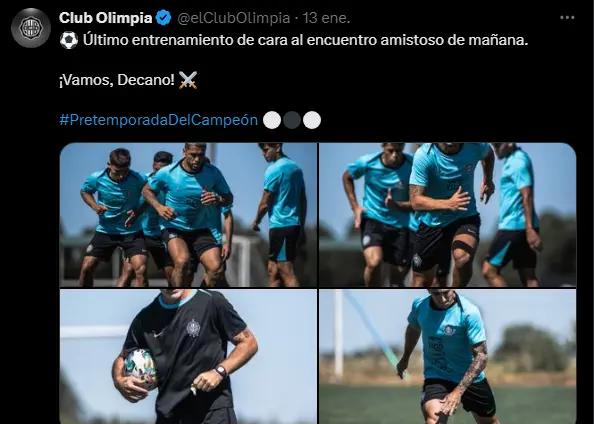Screen dimensions: 594x424
Task: Click the Club Olimpia account name
Action: (x=106, y=18)
